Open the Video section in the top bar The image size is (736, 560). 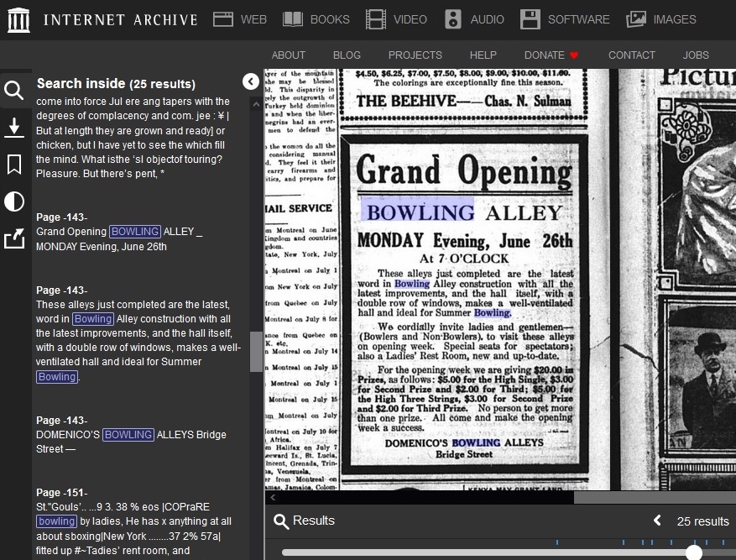point(397,19)
